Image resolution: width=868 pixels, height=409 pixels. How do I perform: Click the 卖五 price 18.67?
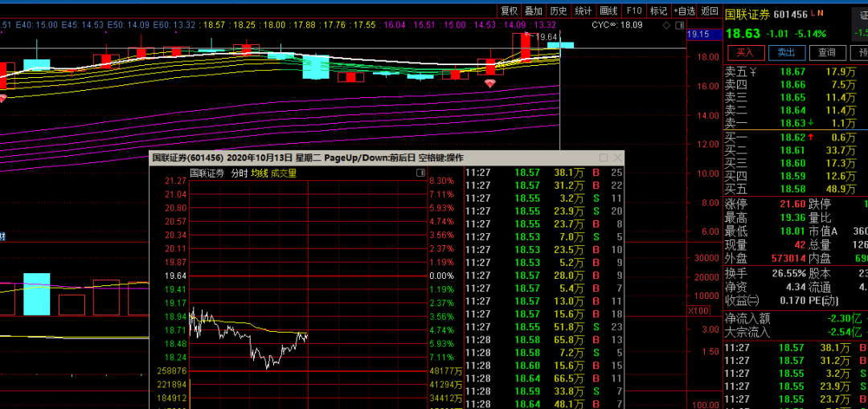tap(792, 72)
